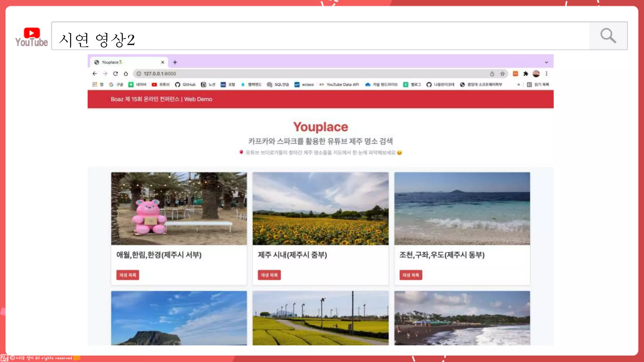
Task: Select the Youplace browser tab
Action: (126, 62)
